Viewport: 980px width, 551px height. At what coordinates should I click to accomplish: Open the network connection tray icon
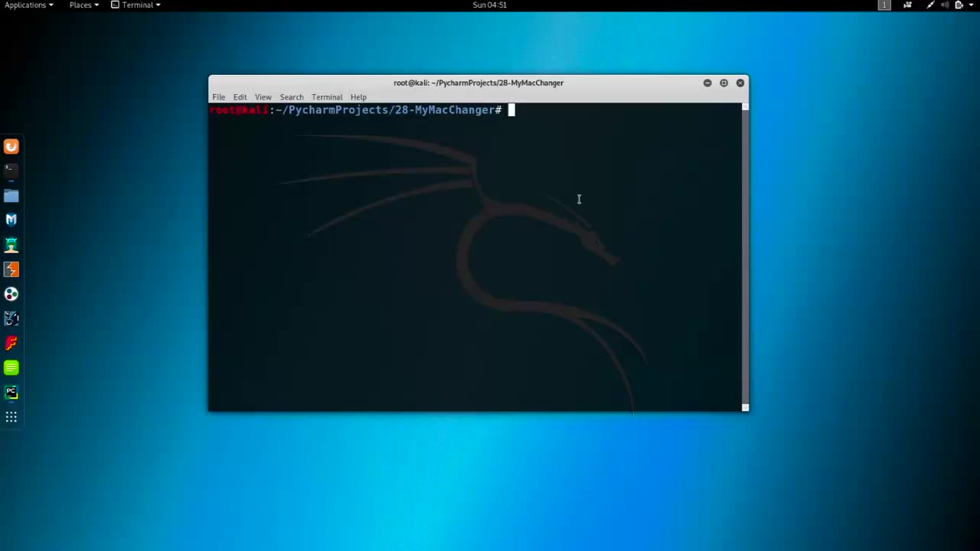click(x=930, y=5)
